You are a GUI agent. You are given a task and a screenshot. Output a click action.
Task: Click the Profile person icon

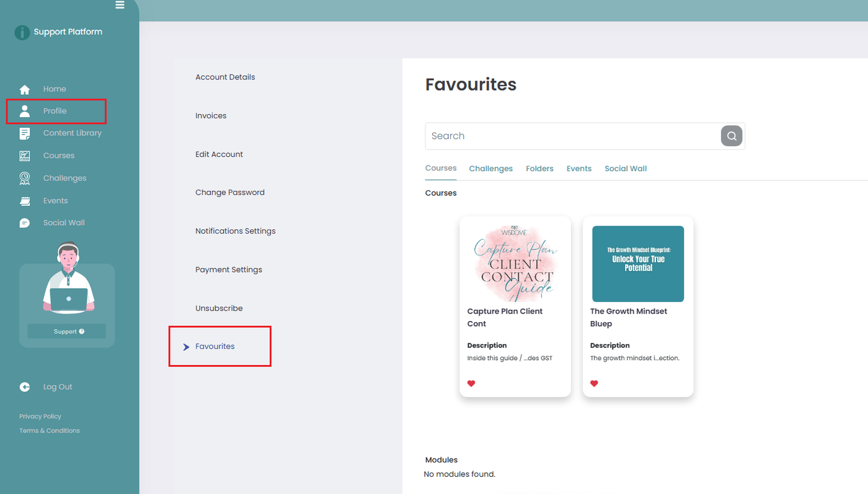tap(25, 111)
